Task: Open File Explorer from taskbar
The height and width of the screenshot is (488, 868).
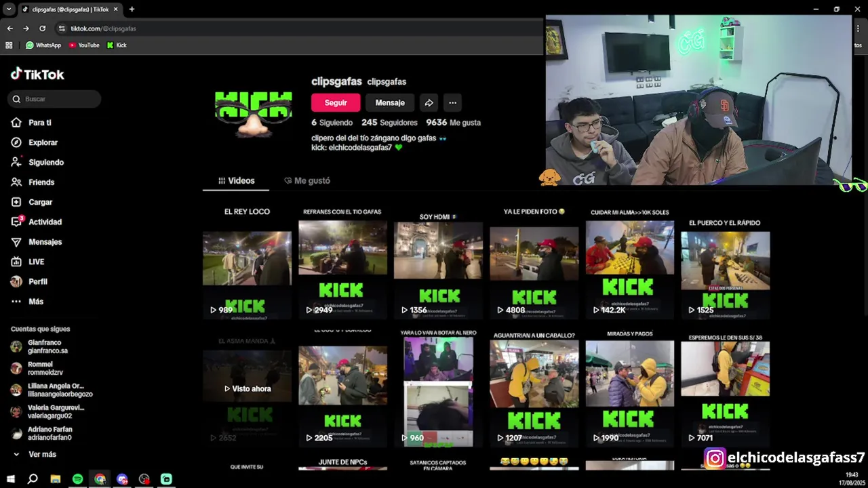Action: (56, 479)
